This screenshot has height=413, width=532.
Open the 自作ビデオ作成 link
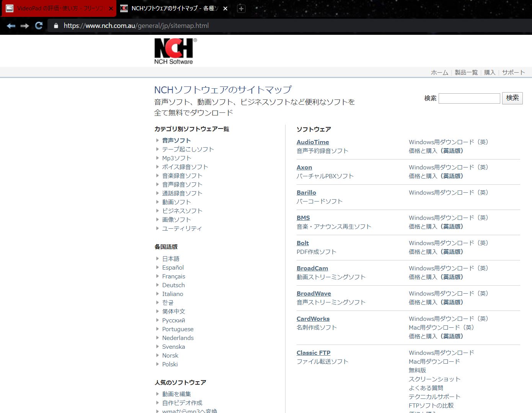(x=182, y=403)
